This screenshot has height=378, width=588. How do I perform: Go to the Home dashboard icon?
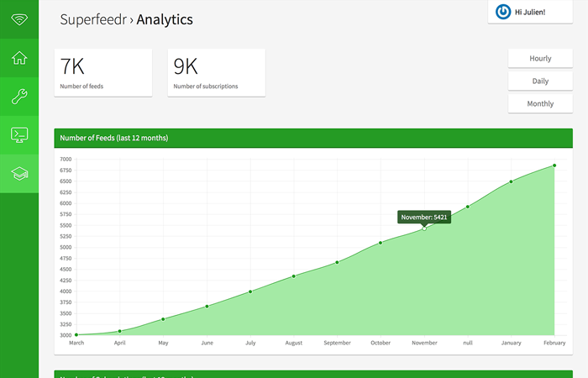19,58
